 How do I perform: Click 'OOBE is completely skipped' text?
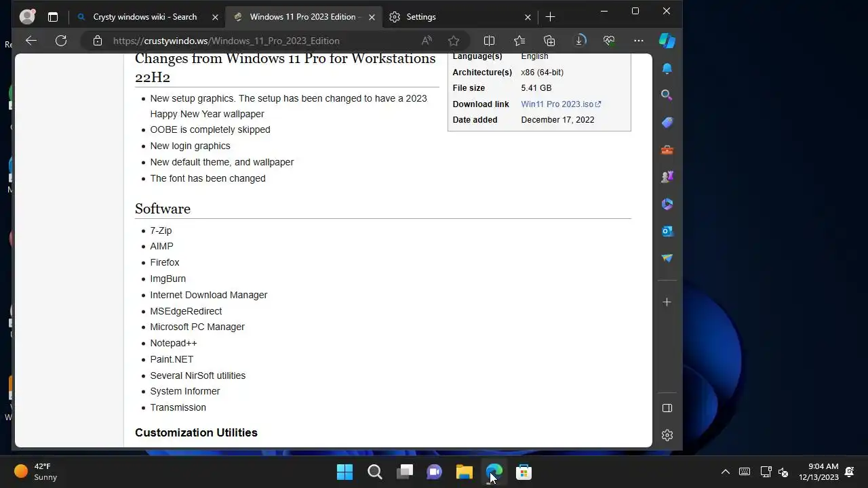[x=210, y=129]
